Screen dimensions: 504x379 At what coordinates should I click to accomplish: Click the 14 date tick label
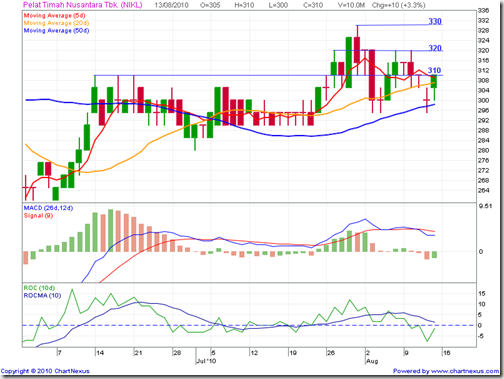tap(100, 353)
